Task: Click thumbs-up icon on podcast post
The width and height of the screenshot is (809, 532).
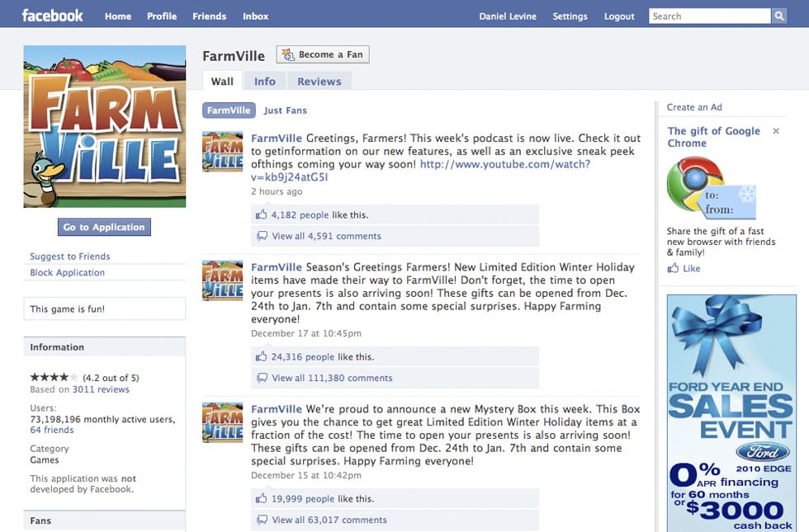Action: [x=262, y=214]
